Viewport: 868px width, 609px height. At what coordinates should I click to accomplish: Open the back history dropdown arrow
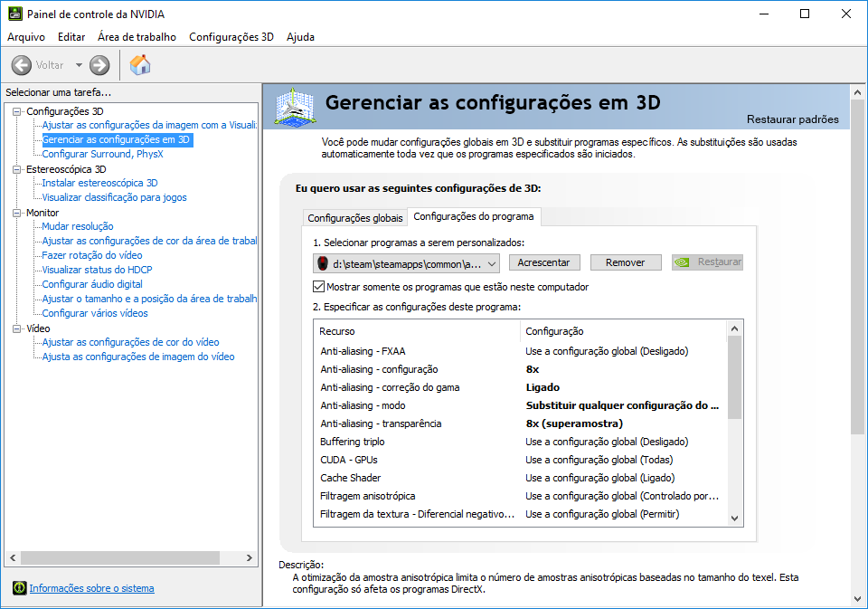tap(80, 65)
